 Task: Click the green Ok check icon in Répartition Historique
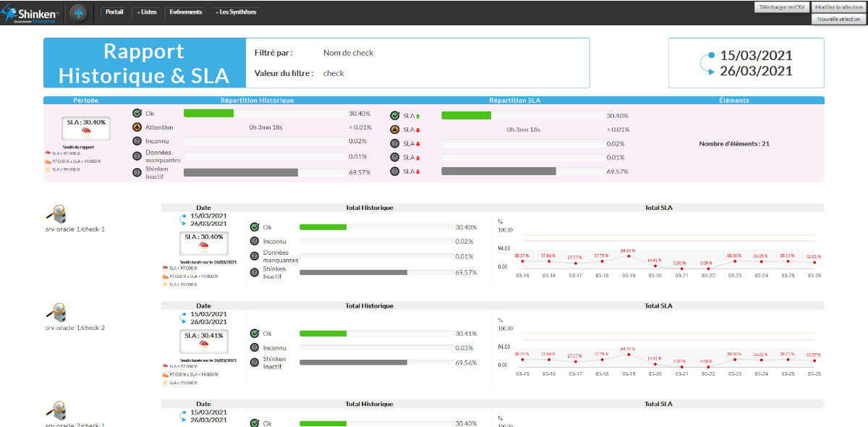point(137,113)
